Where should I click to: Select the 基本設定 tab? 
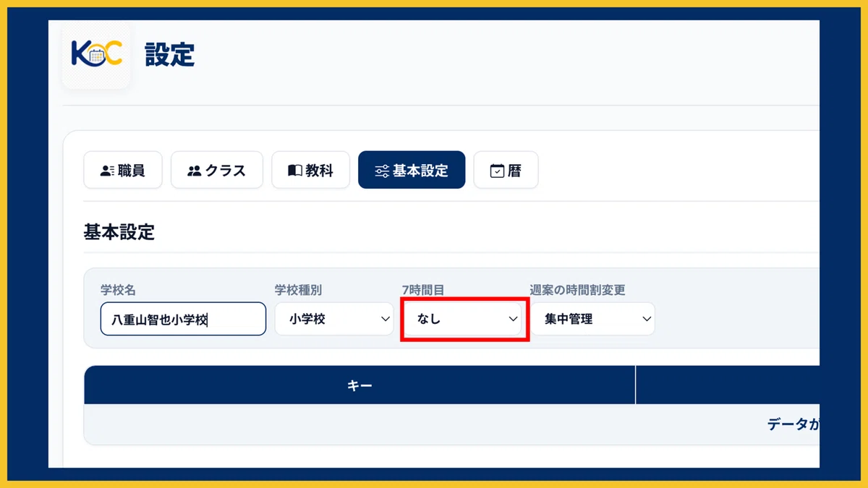tap(412, 171)
